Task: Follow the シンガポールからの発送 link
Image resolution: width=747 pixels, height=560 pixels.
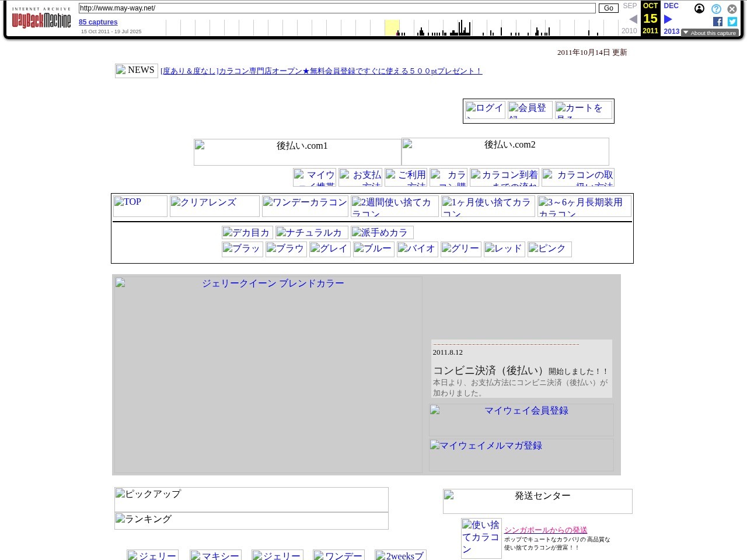Action: coord(545,530)
